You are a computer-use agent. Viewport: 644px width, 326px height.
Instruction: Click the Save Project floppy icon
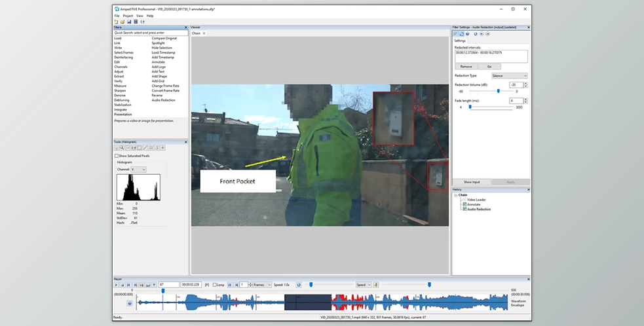pos(129,22)
